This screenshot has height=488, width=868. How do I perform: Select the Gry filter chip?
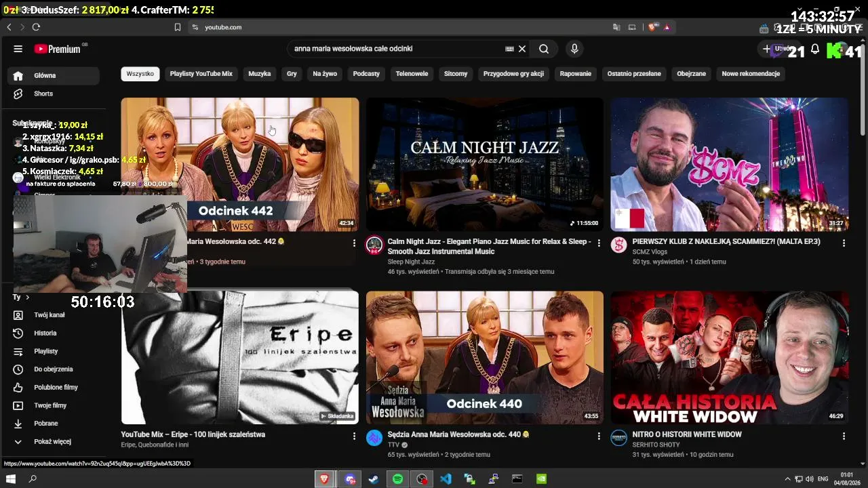(x=292, y=74)
